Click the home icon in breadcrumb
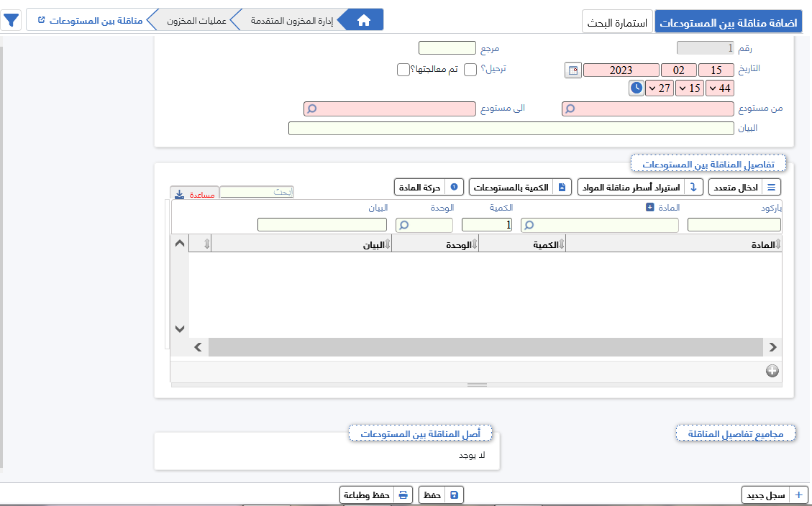The height and width of the screenshot is (506, 812). [x=364, y=21]
